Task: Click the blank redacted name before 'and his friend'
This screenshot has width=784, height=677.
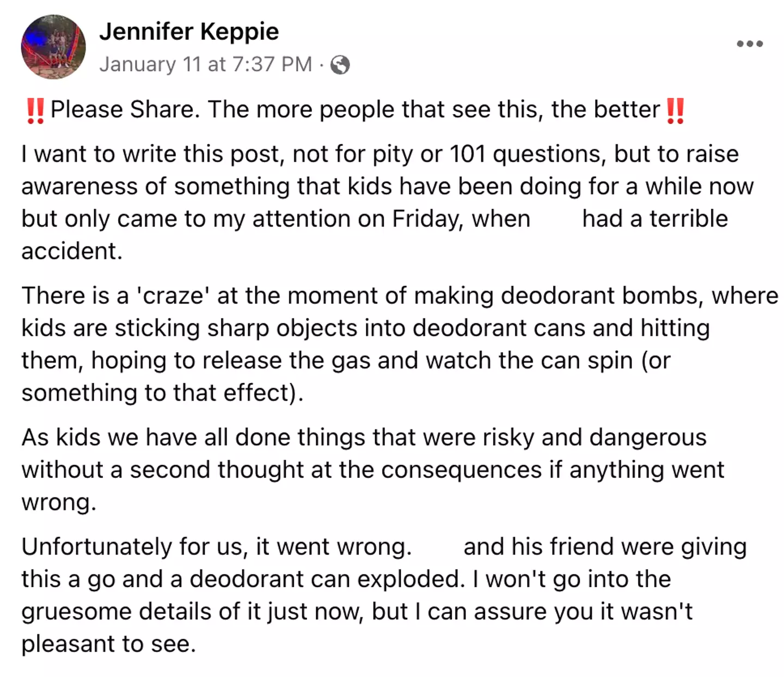Action: pyautogui.click(x=437, y=546)
